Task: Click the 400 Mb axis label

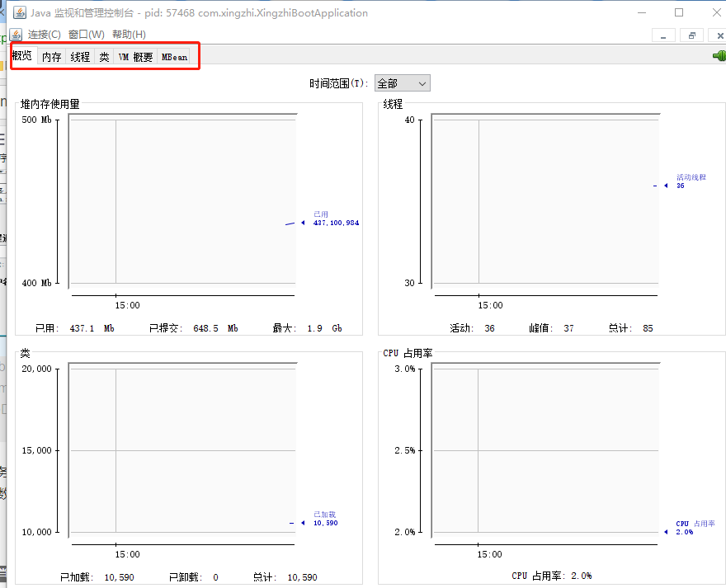Action: pyautogui.click(x=36, y=283)
